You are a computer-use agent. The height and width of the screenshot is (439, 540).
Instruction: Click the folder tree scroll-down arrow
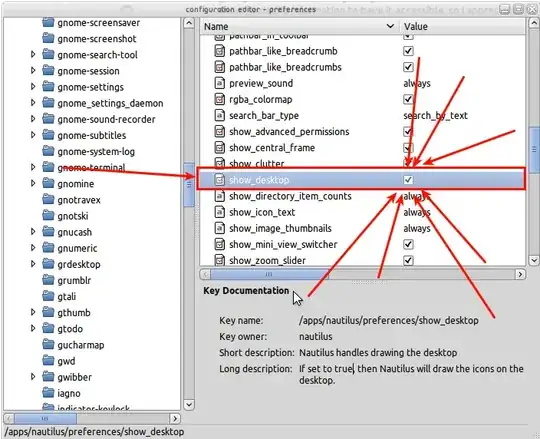coord(189,404)
